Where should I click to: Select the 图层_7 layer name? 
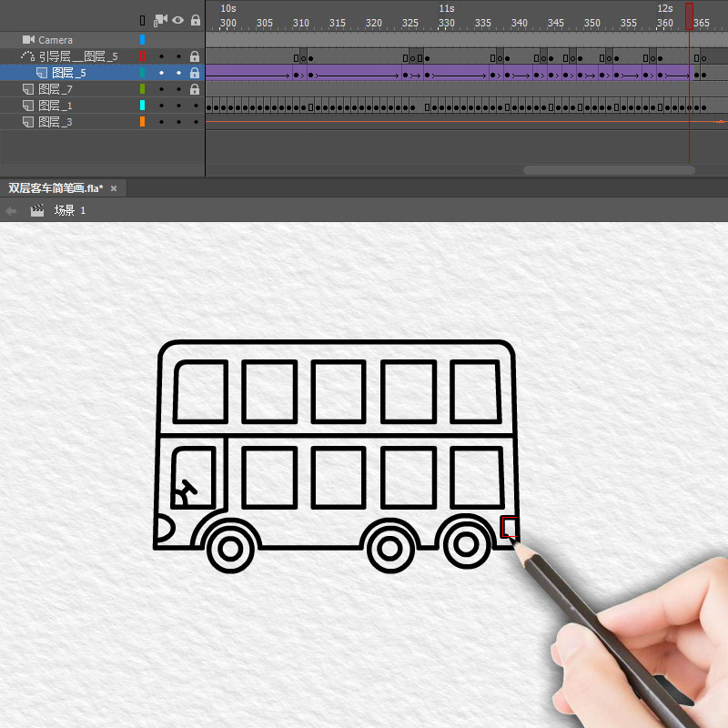(x=56, y=89)
